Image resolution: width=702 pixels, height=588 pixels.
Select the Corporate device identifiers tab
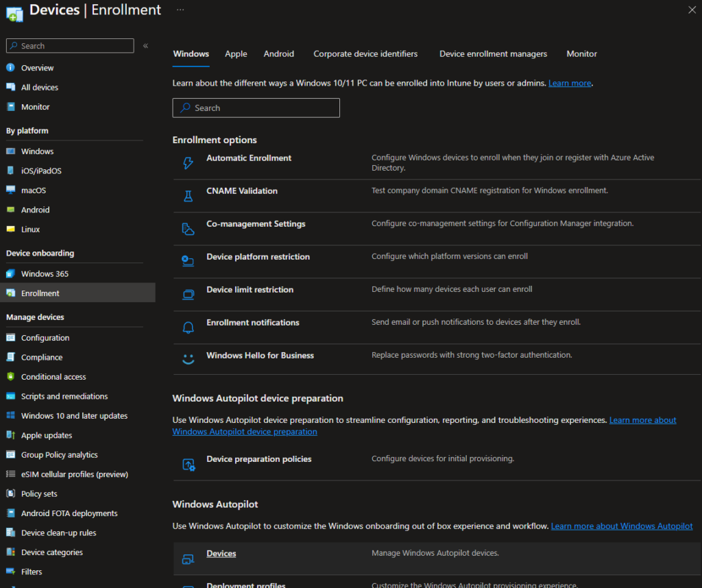coord(365,53)
